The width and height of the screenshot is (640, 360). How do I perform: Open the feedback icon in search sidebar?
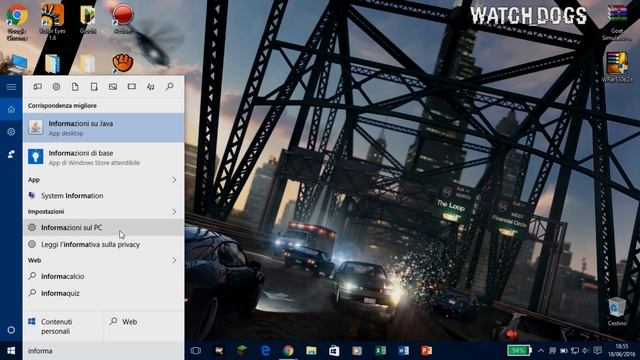[x=11, y=154]
